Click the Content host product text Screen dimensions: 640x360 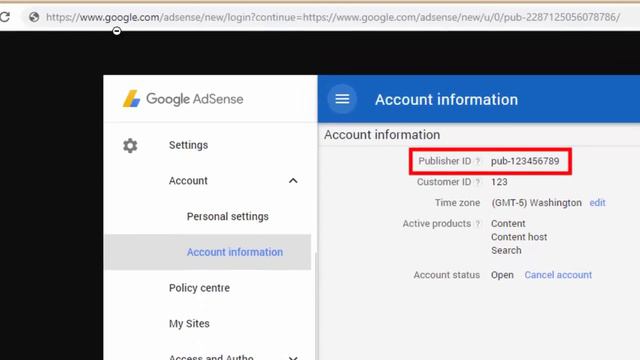pos(519,237)
